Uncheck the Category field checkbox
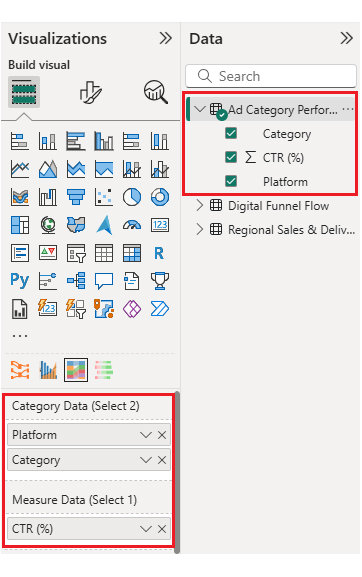This screenshot has width=362, height=577. tap(231, 133)
